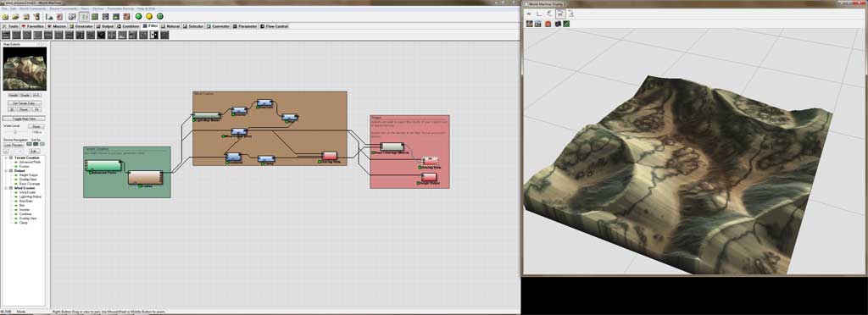
Task: Collapse the Output tree group
Action: click(x=5, y=171)
